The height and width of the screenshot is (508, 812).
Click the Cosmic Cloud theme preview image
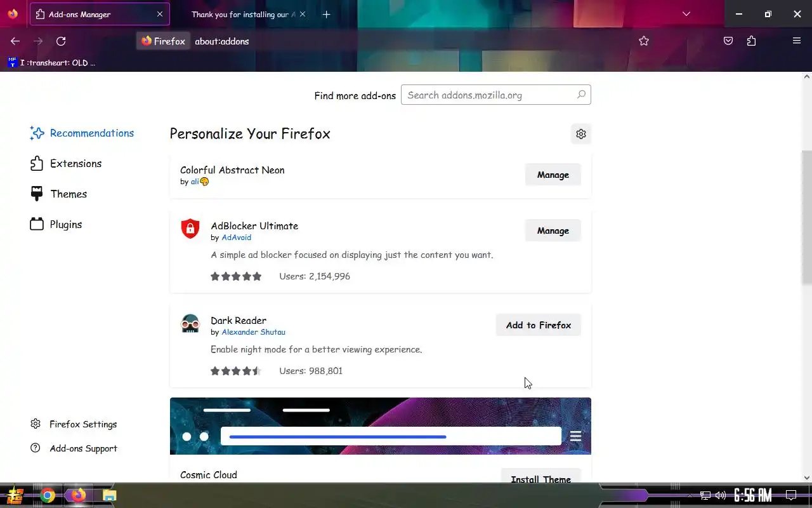(381, 426)
